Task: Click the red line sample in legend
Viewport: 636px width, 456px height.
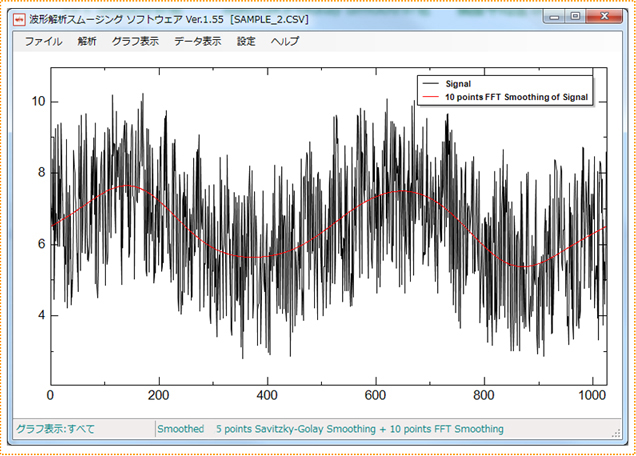Action: [x=431, y=97]
